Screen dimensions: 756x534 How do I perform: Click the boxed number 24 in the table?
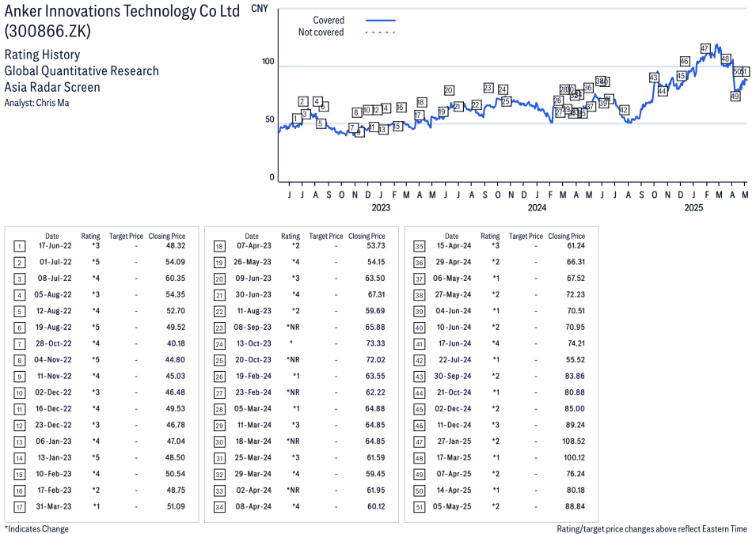click(x=219, y=345)
